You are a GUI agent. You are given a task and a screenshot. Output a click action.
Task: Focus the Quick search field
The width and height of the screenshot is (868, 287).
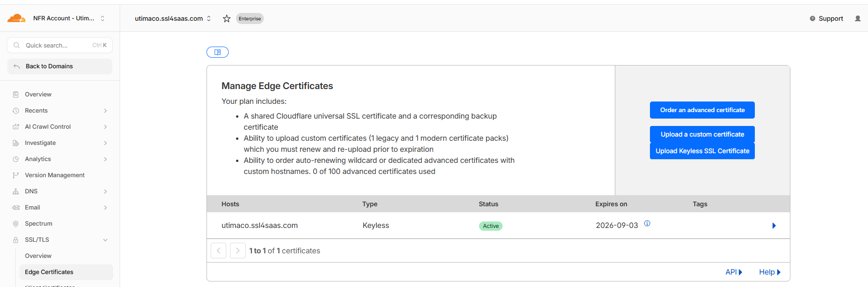[x=60, y=45]
